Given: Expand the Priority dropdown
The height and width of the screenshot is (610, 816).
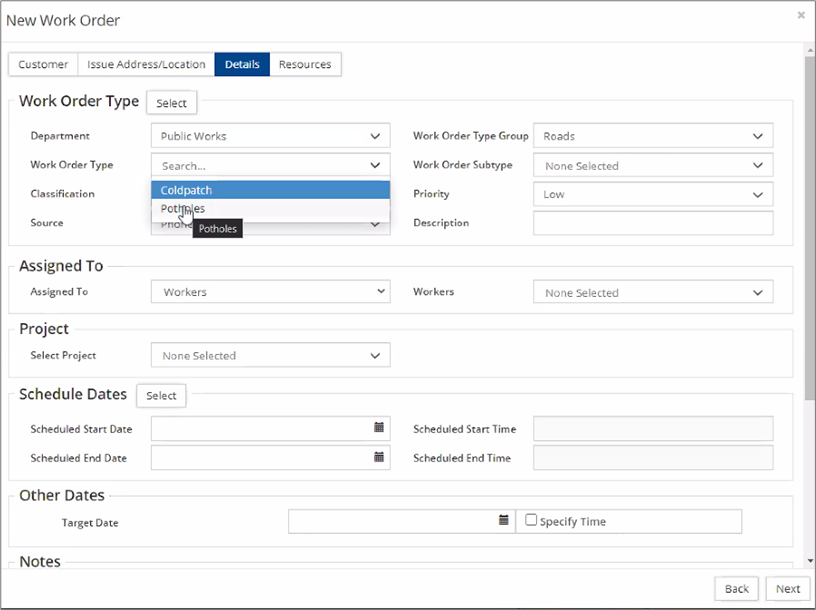Looking at the screenshot, I should pos(652,194).
